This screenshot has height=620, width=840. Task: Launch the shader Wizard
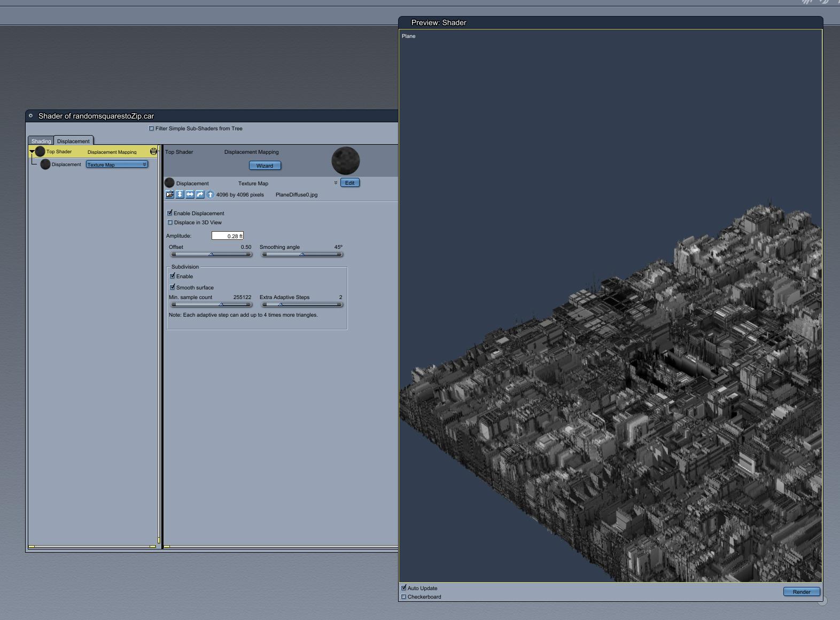[265, 166]
